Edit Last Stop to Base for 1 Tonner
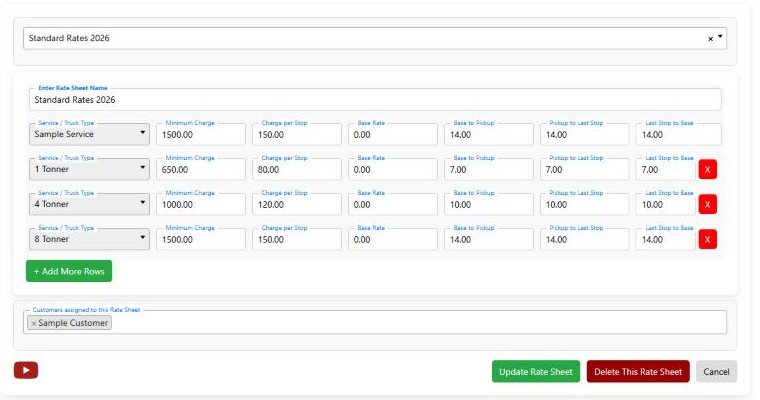This screenshot has height=400, width=760. point(665,170)
